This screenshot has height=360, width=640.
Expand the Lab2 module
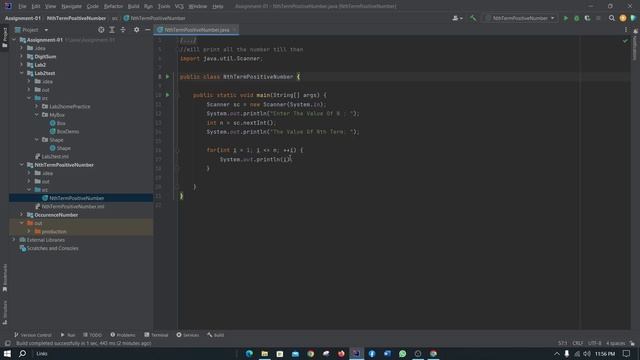click(x=22, y=64)
